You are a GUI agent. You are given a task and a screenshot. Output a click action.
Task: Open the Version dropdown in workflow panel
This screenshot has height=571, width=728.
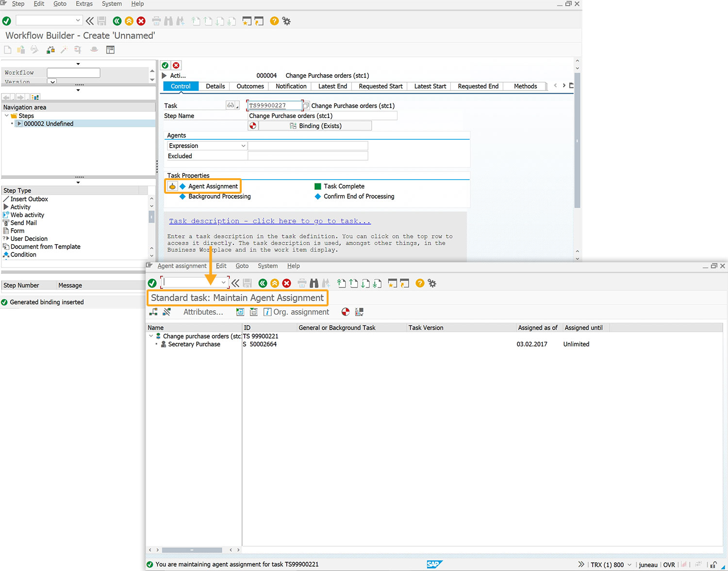click(x=52, y=82)
